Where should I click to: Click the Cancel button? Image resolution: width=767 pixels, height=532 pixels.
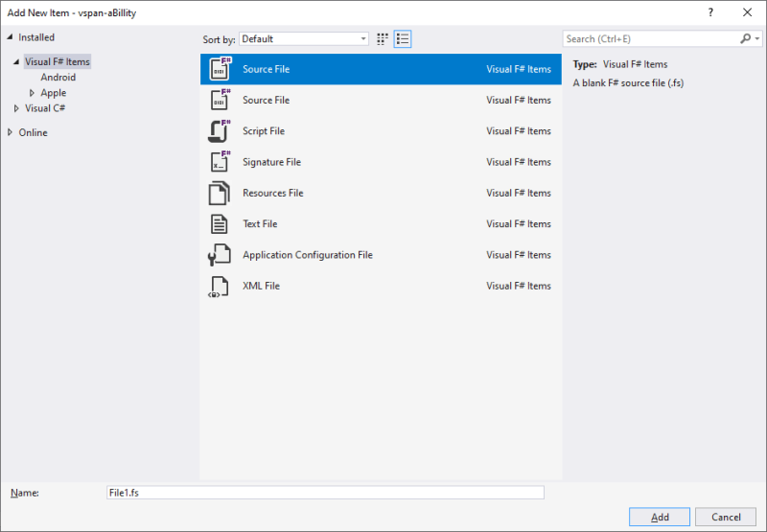(x=726, y=517)
